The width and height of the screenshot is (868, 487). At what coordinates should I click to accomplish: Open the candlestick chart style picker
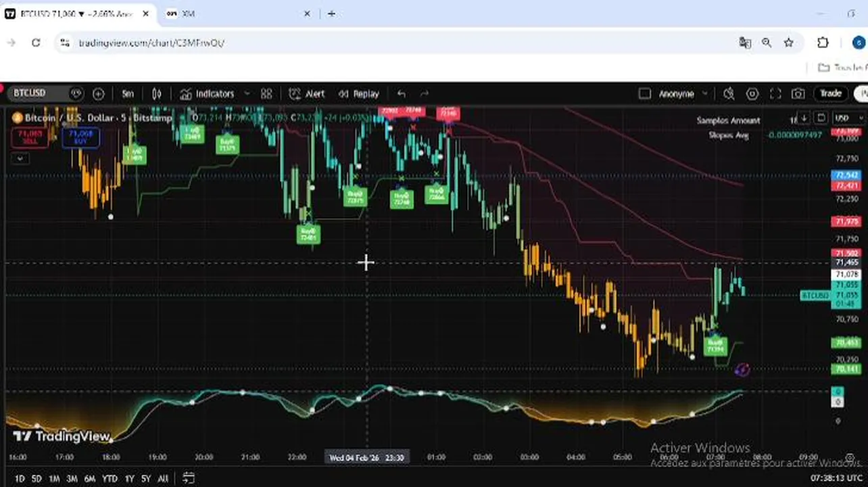click(x=157, y=94)
